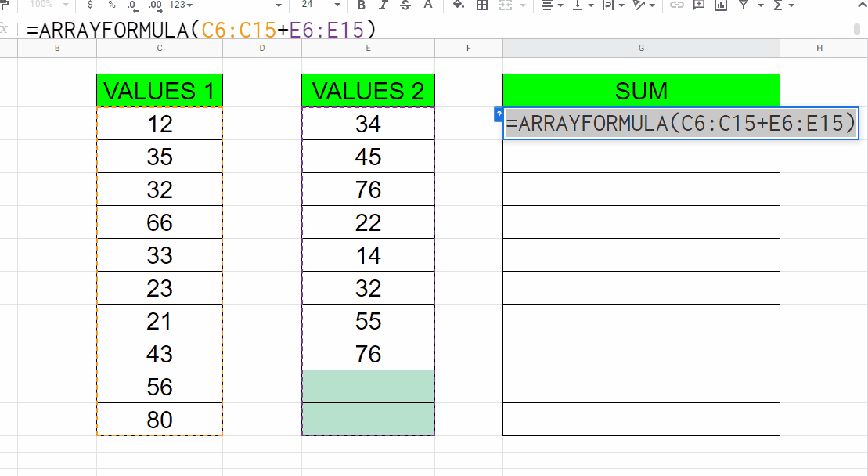Screen dimensions: 868x476
Task: Click formula help question mark badge
Action: (499, 114)
